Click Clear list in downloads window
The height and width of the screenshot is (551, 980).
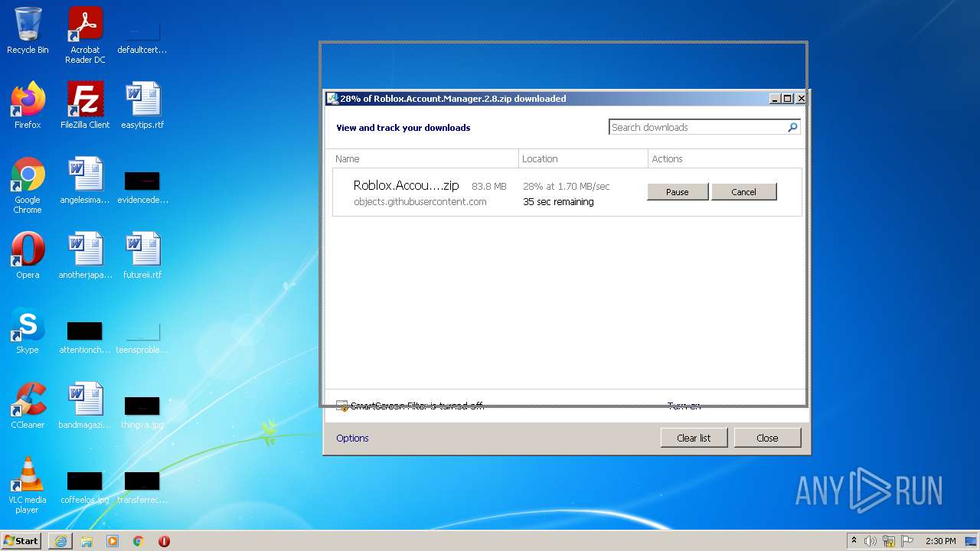pyautogui.click(x=694, y=438)
